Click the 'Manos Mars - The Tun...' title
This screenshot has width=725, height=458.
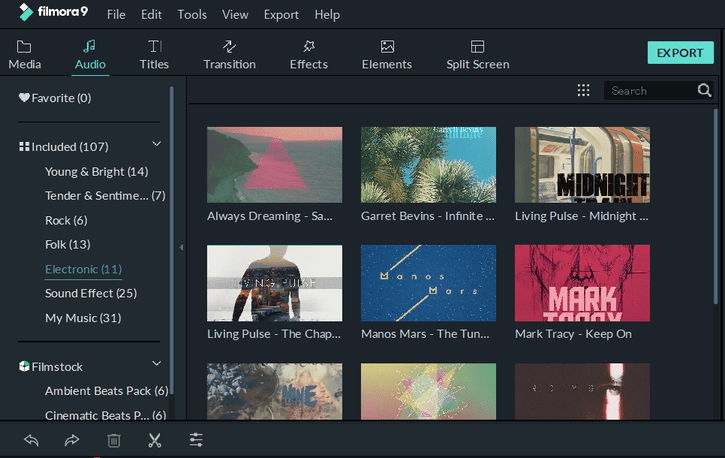coord(425,334)
